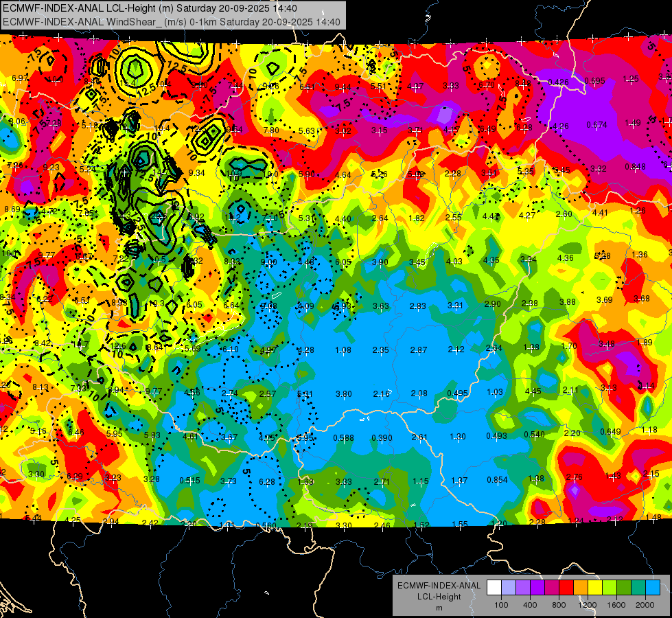Click the map value 3.73
The width and height of the screenshot is (672, 618).
(x=229, y=481)
